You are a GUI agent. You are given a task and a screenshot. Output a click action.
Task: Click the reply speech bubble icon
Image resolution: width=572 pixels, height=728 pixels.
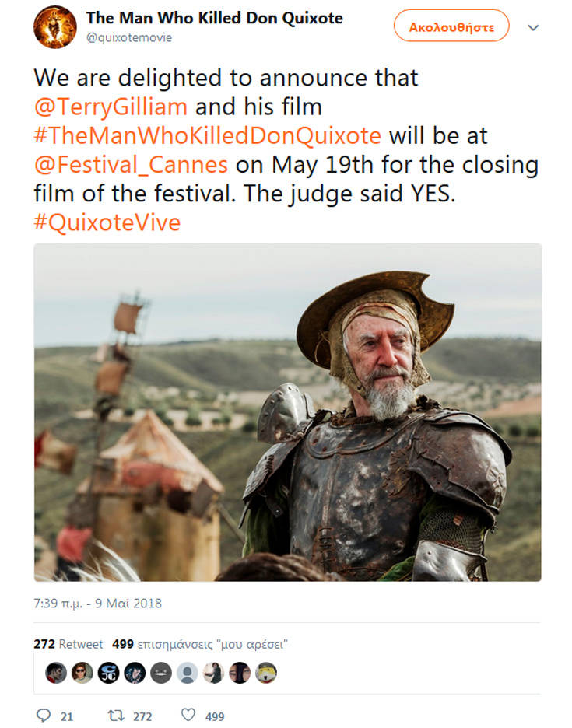pos(44,715)
